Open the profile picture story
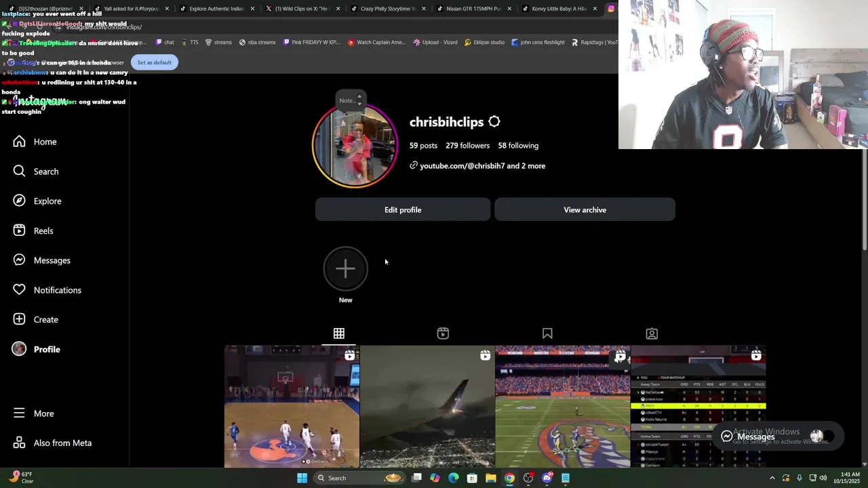This screenshot has width=868, height=488. tap(355, 146)
